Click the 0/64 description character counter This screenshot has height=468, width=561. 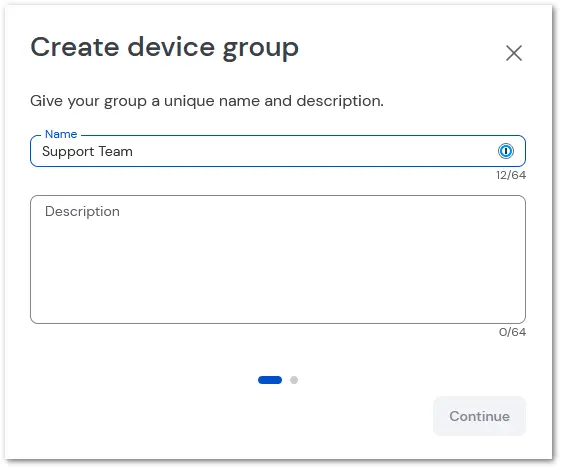click(512, 332)
